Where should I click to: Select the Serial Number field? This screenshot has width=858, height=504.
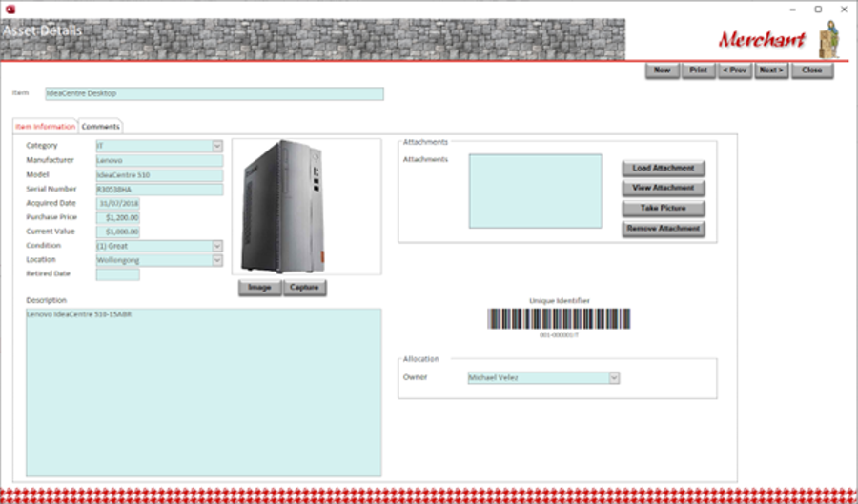tap(160, 190)
